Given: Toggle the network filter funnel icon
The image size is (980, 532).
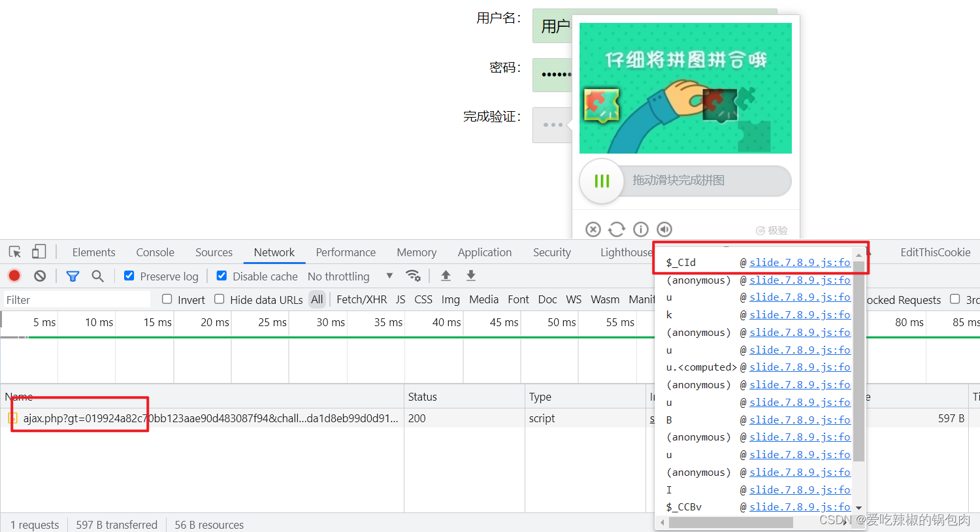Looking at the screenshot, I should click(x=73, y=276).
